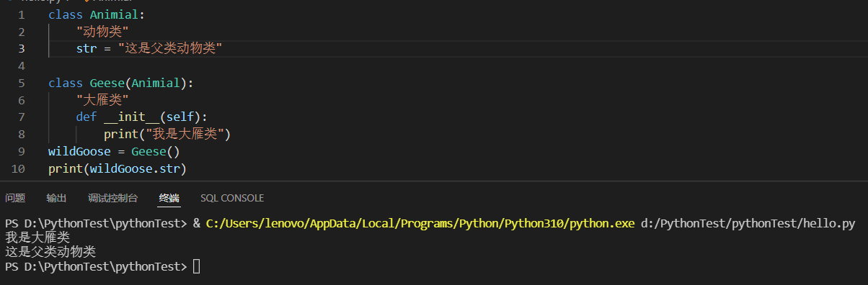Click print(wildGoose.str) statement
The image size is (868, 285).
pos(118,169)
